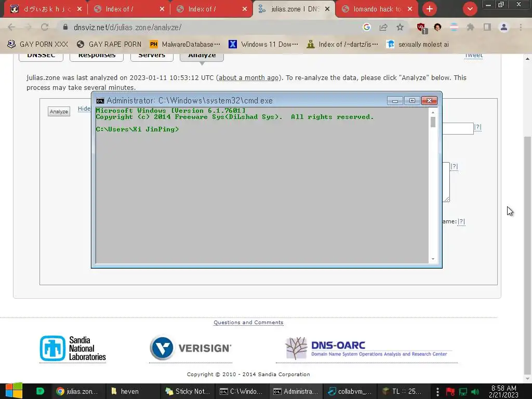Open MalwareDatabase bookmark
The height and width of the screenshot is (399, 532).
pos(185,44)
